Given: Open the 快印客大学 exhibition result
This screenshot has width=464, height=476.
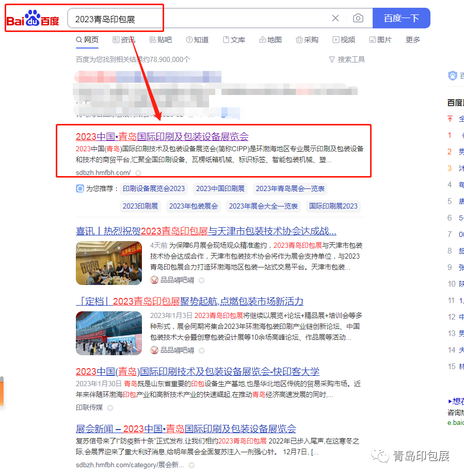Looking at the screenshot, I should 198,372.
